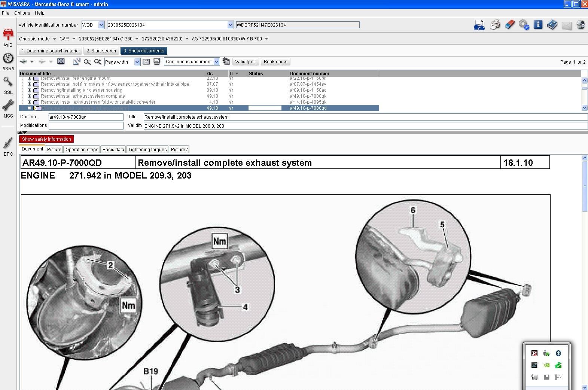
Task: Open the help book icon
Action: (552, 25)
